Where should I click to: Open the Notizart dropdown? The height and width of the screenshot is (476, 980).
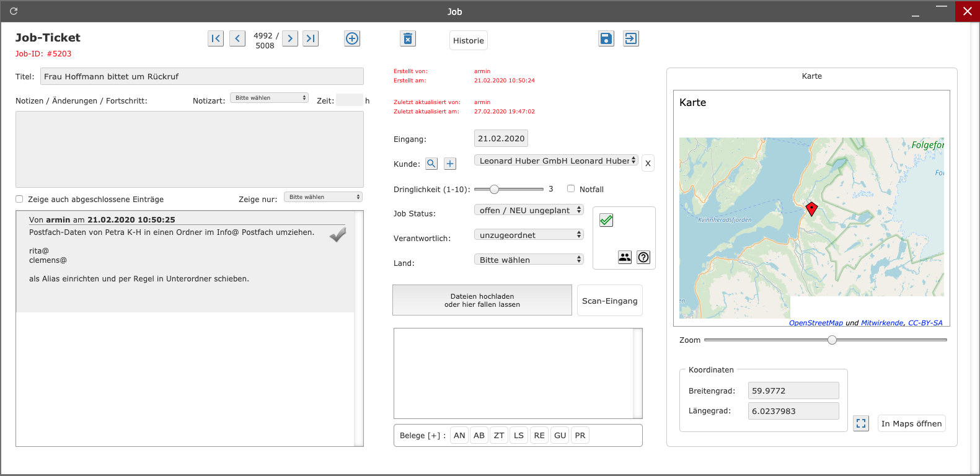coord(269,98)
